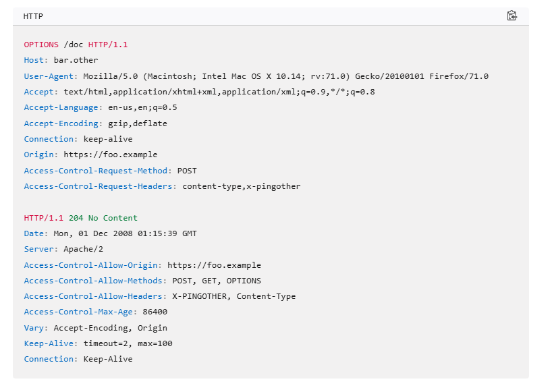Click the Access-Control-Allow-Methods header name
This screenshot has width=552, height=392.
click(x=94, y=281)
